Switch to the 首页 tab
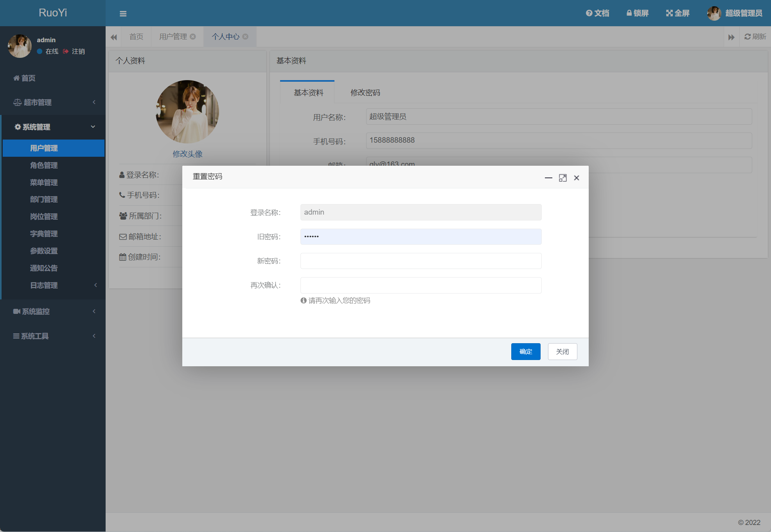 point(136,37)
